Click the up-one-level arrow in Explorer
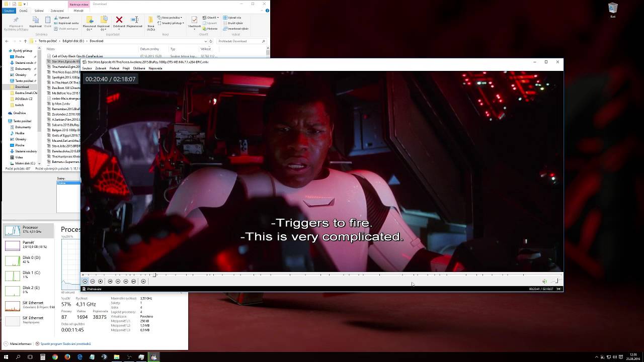 tap(25, 41)
